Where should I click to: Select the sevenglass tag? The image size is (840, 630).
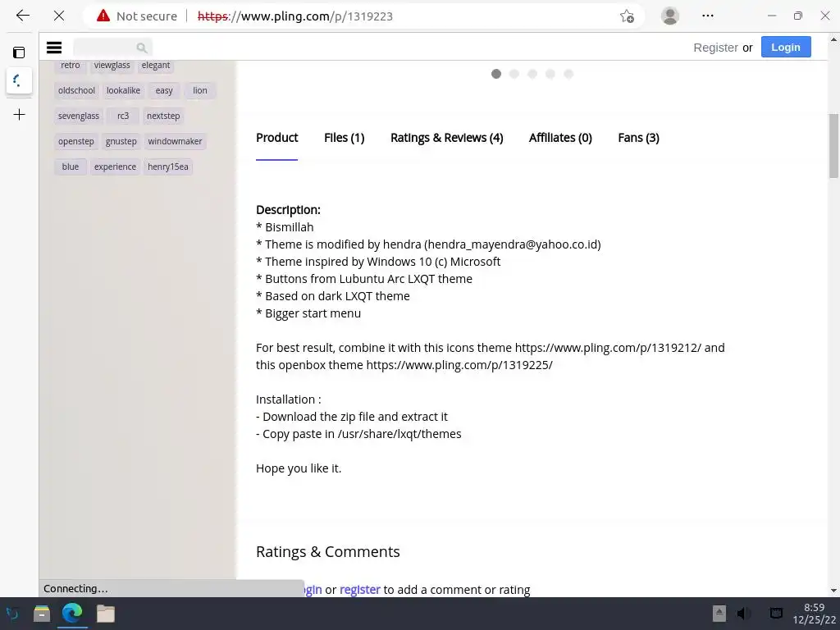79,116
